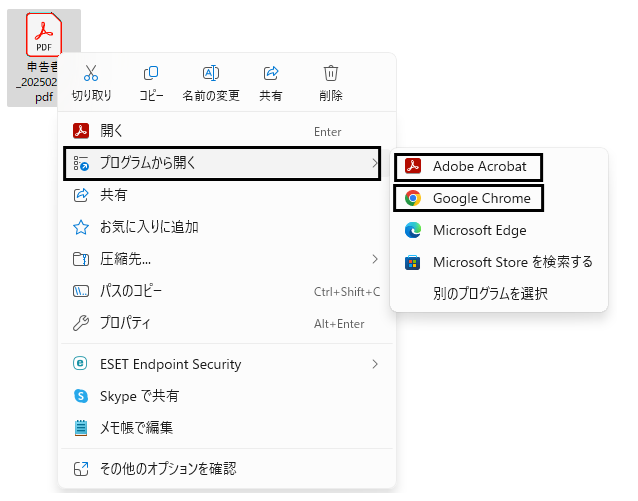Screen dimensions: 638x501
Task: Click the wrench icon beside プロパティ
Action: (81, 323)
